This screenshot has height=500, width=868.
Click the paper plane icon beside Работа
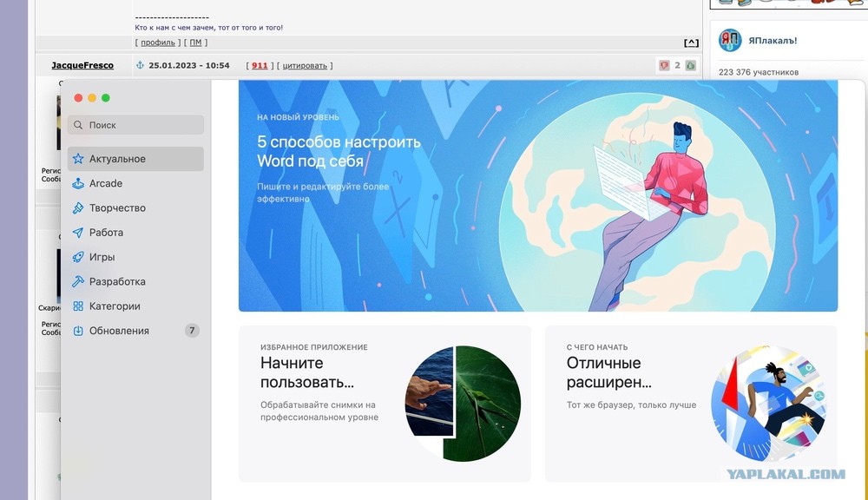coord(78,233)
